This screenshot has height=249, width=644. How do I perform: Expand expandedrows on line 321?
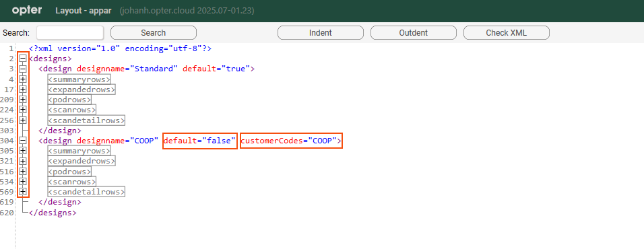[23, 161]
